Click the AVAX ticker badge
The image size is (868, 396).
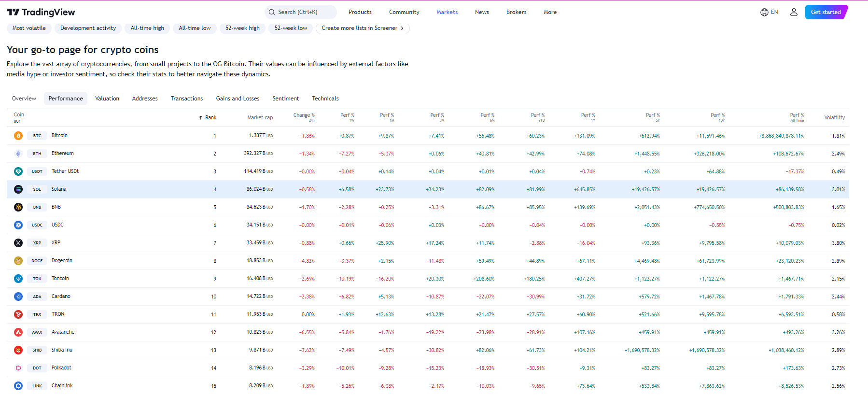[x=37, y=332]
